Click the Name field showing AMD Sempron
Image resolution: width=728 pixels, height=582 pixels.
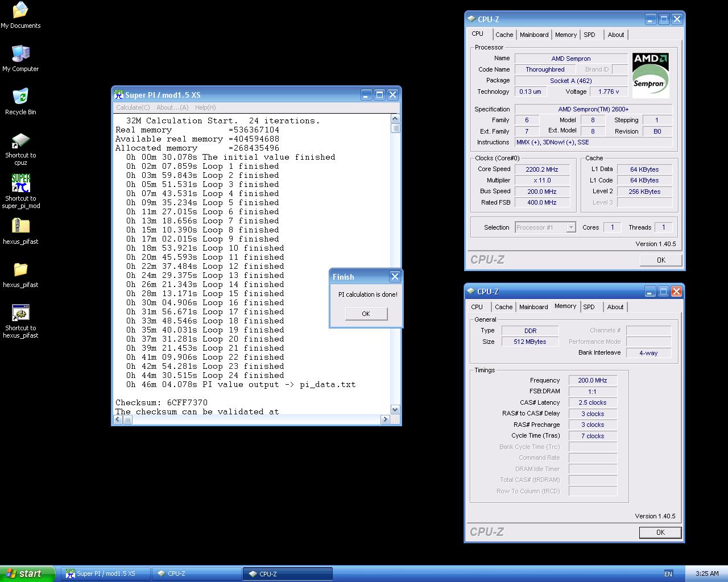571,59
